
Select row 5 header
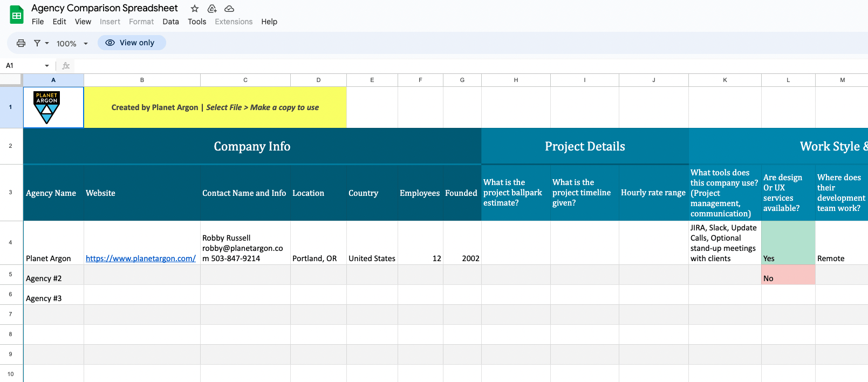11,274
